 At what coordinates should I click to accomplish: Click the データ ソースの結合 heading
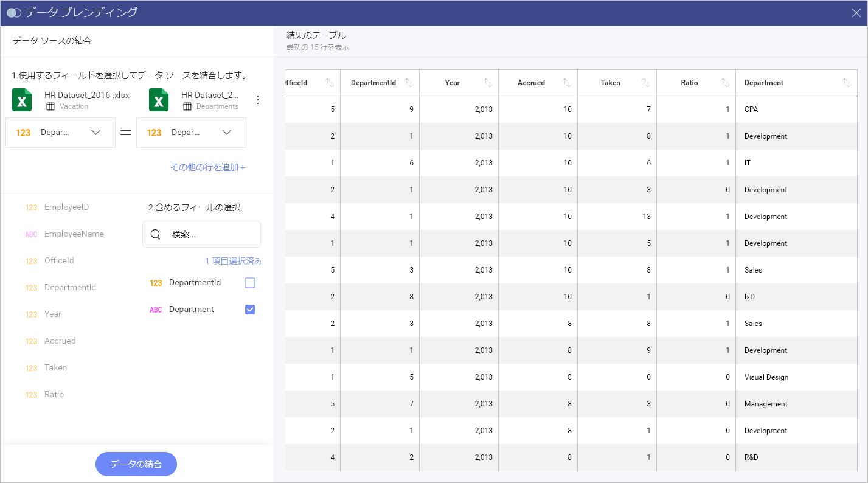pos(52,41)
